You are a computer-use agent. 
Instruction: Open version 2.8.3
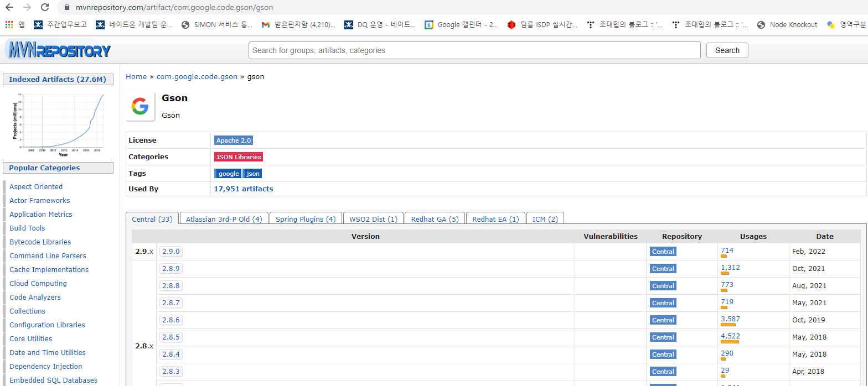(171, 371)
